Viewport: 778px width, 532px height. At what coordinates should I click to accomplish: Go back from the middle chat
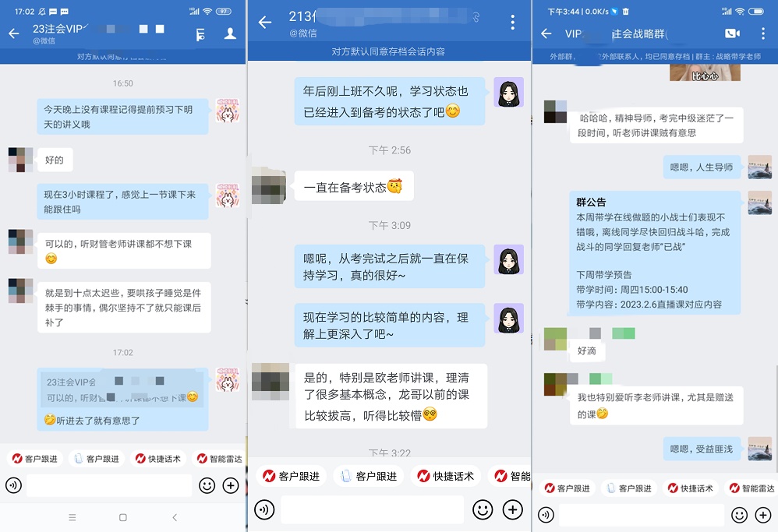click(x=266, y=22)
